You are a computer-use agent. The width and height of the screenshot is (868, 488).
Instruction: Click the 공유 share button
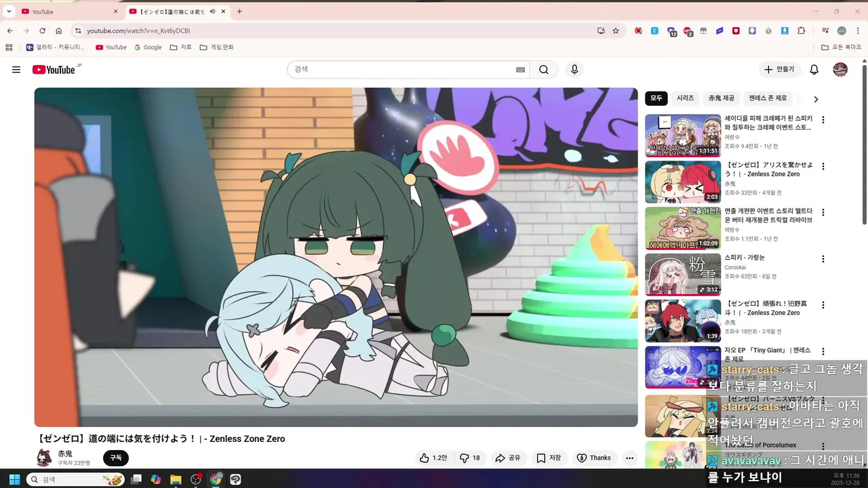coord(508,458)
